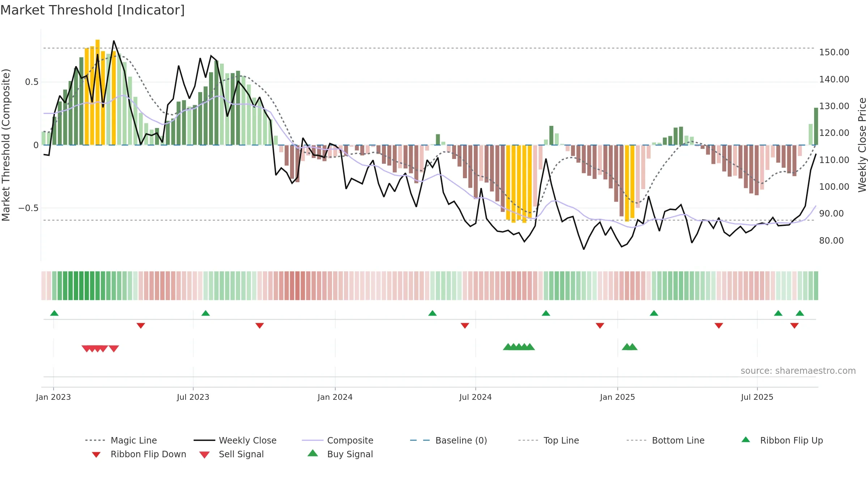Click the first Sell Signal triangle in early 2023

pos(86,348)
